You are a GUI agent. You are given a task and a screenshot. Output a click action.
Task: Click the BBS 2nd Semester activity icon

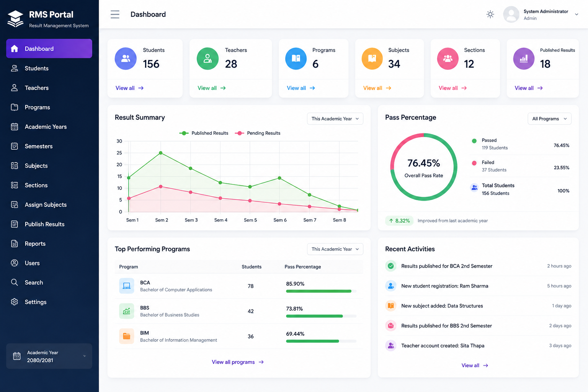click(391, 326)
